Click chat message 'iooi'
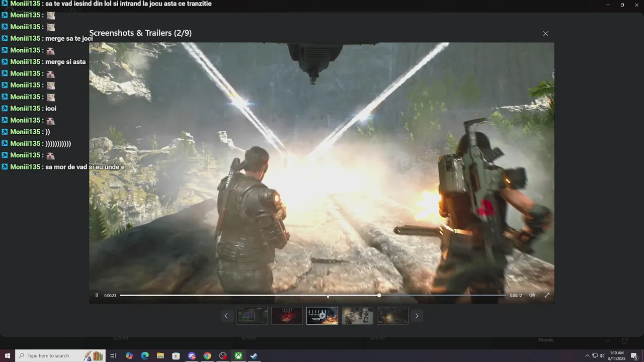This screenshot has width=644, height=362. (x=51, y=109)
